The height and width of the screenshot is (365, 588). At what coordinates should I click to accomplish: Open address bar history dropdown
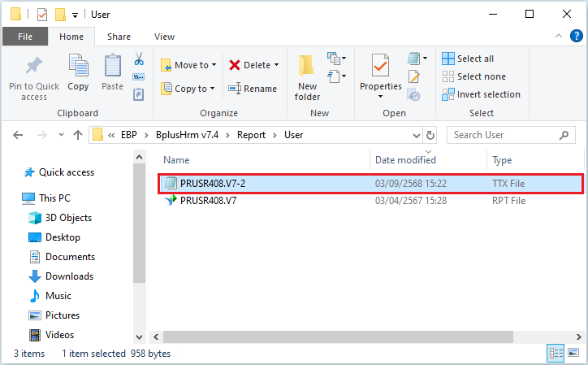[416, 135]
